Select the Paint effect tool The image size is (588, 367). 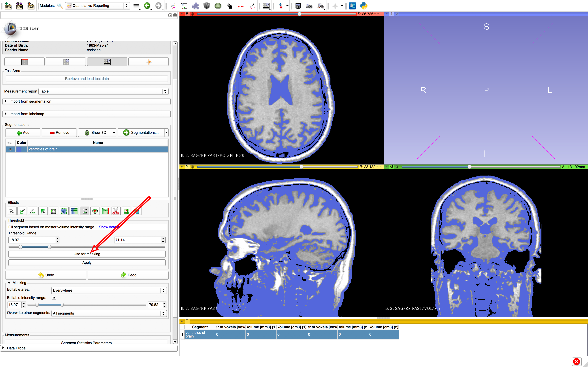coord(22,211)
